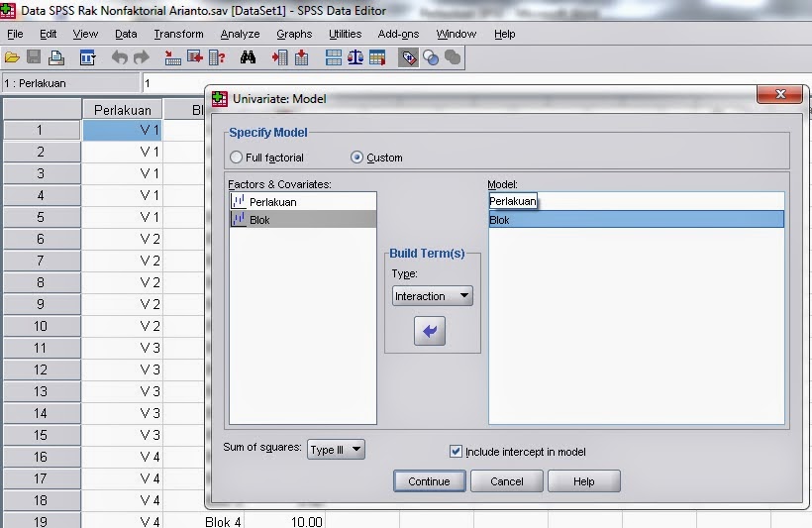
Task: Click the Find binoculars icon
Action: pyautogui.click(x=248, y=57)
